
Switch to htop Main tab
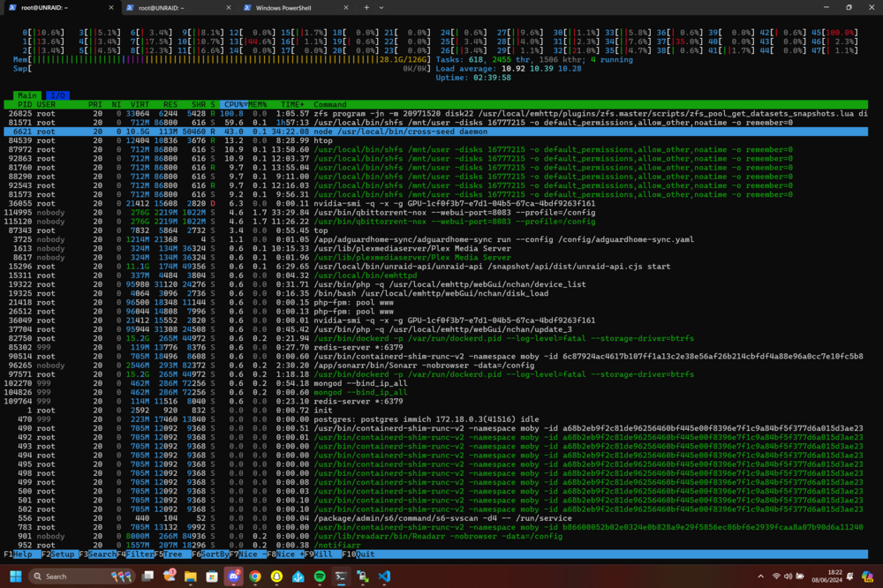27,95
